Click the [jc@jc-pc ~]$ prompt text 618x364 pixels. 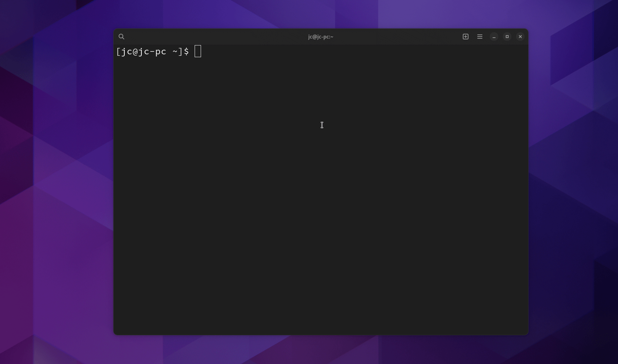coord(153,51)
